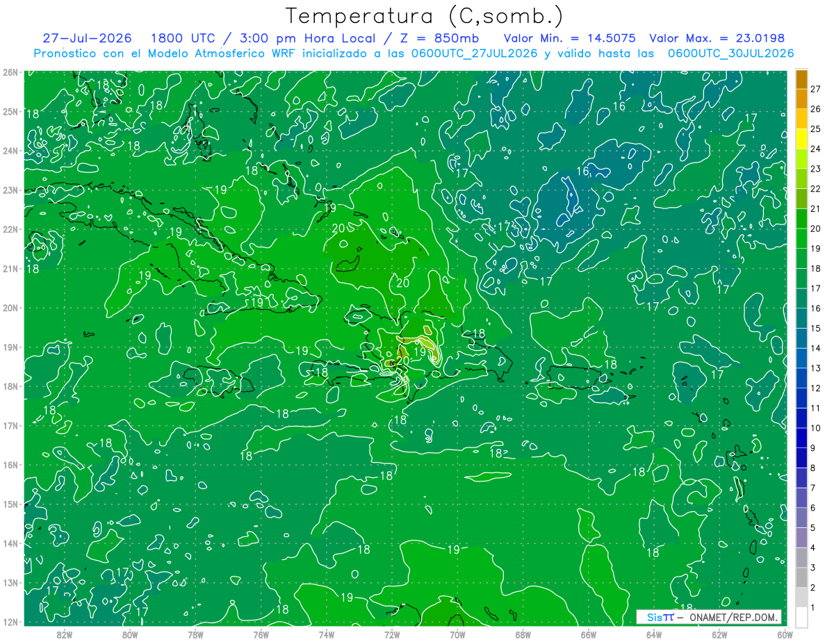Viewport: 834px width, 644px height.
Task: Click the 60W longitude axis label
Action: pos(785,634)
